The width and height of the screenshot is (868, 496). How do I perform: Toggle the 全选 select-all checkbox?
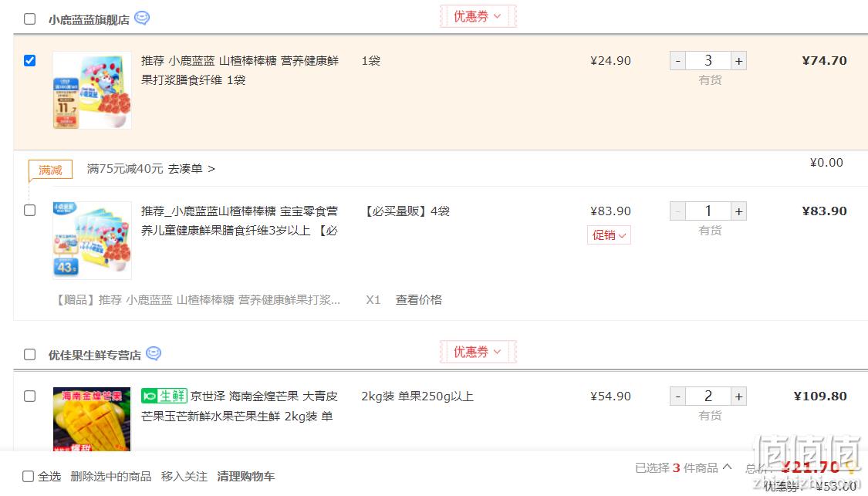pos(29,476)
